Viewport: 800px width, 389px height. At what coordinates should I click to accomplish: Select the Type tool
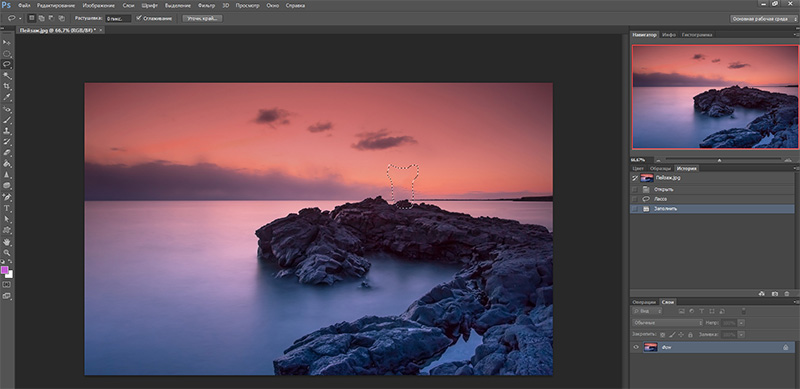click(7, 207)
